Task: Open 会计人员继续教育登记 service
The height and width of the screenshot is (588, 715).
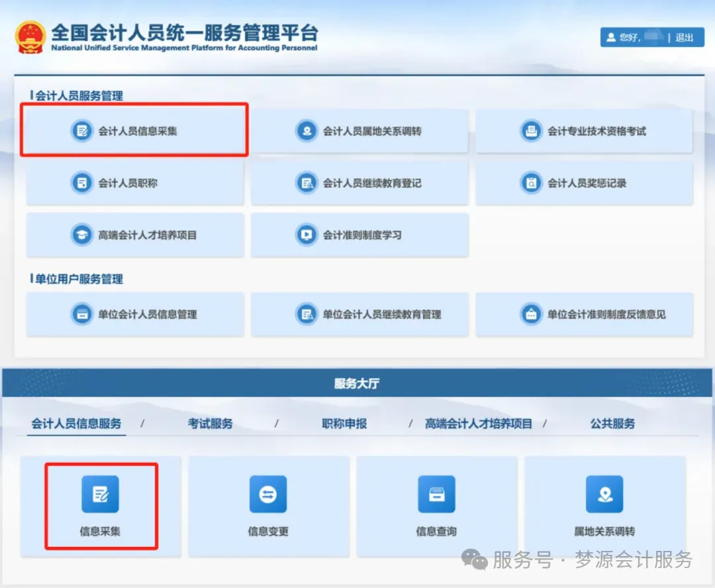Action: [x=359, y=183]
